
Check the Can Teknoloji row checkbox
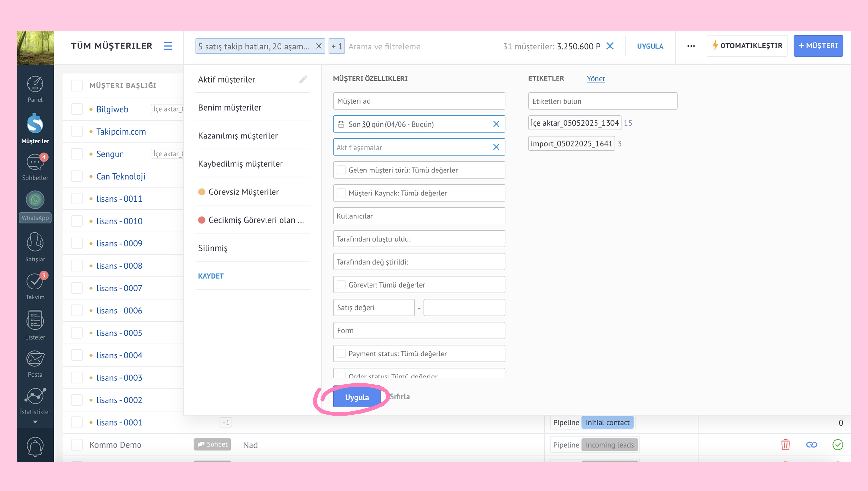(x=77, y=176)
